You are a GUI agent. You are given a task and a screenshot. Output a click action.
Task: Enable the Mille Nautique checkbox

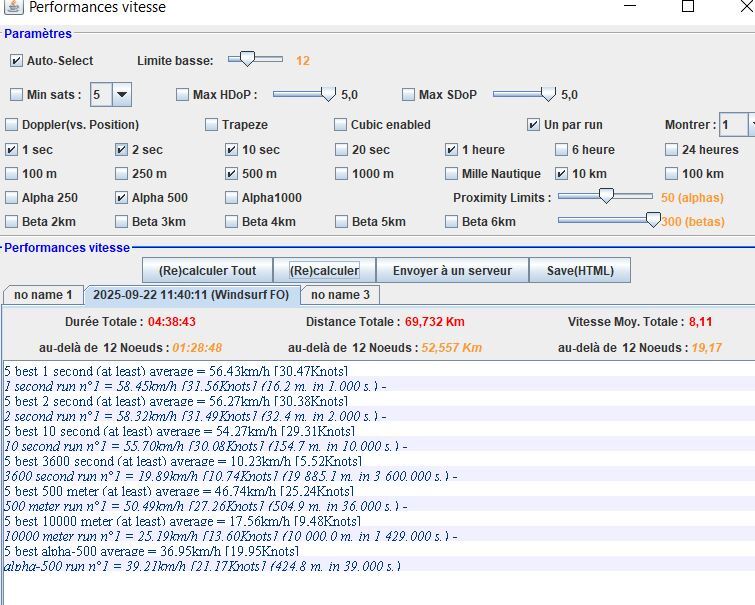[452, 174]
